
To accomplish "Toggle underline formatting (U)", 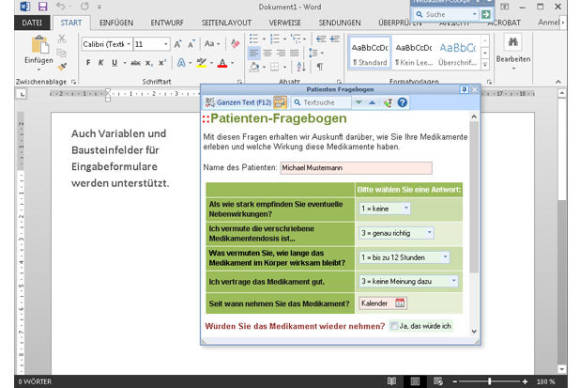I will tap(115, 63).
